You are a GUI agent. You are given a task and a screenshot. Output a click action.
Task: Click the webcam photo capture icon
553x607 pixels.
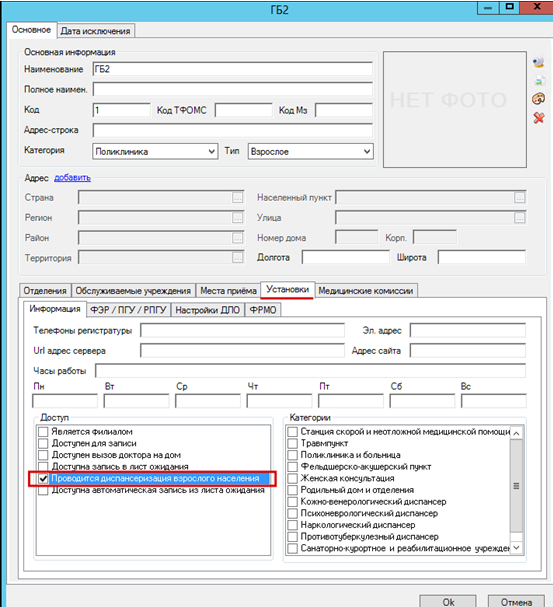(x=538, y=62)
